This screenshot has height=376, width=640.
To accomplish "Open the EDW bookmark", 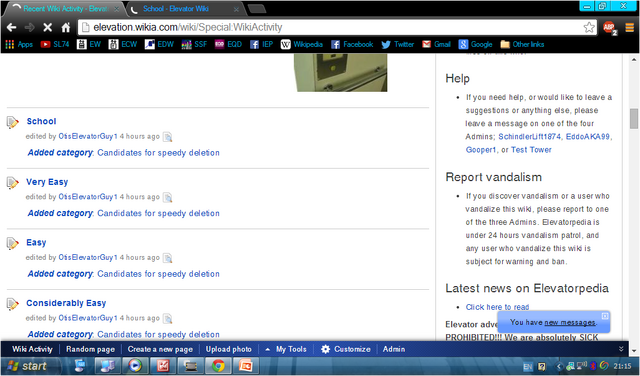I will pos(160,44).
